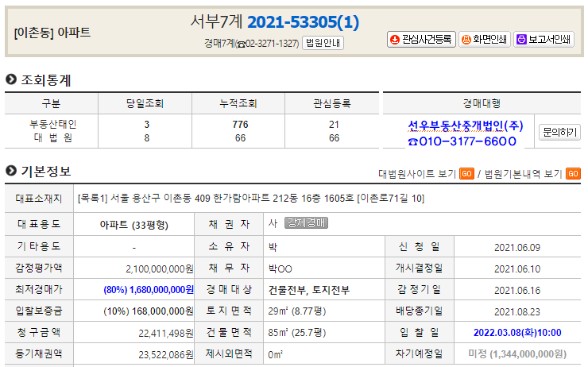588x367 pixels.
Task: Open the 보고서인쇄 report print button
Action: [544, 40]
